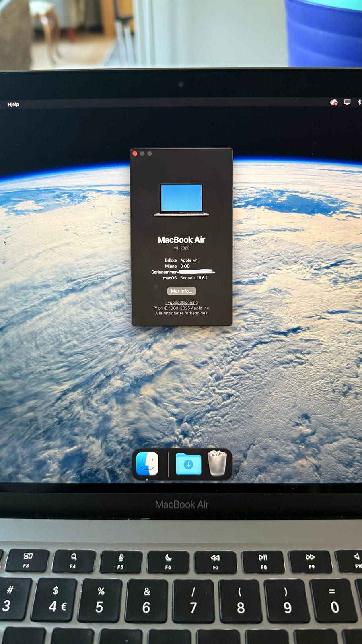362x644 pixels.
Task: Click the MacBook Air laptop image
Action: (x=181, y=200)
